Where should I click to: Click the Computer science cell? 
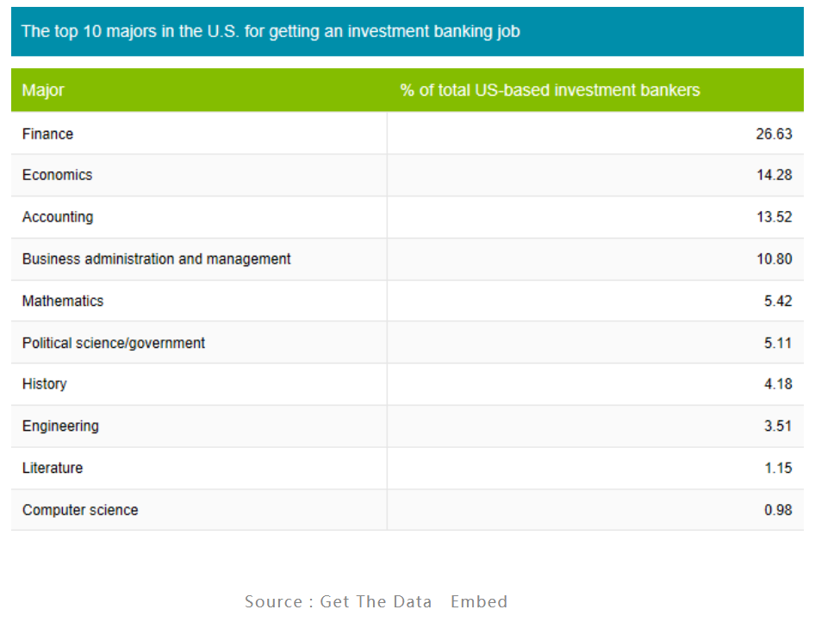(80, 510)
